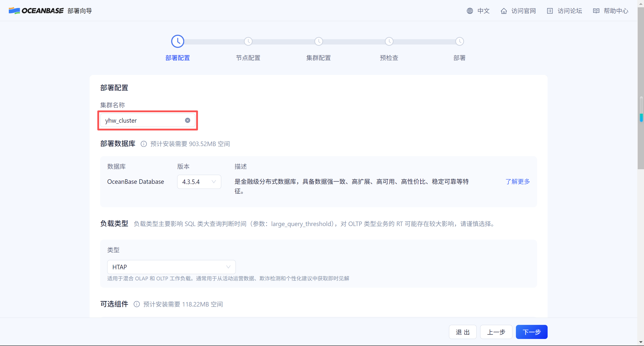Screen dimensions: 644x346
Task: Click the 退出 button
Action: (463, 332)
